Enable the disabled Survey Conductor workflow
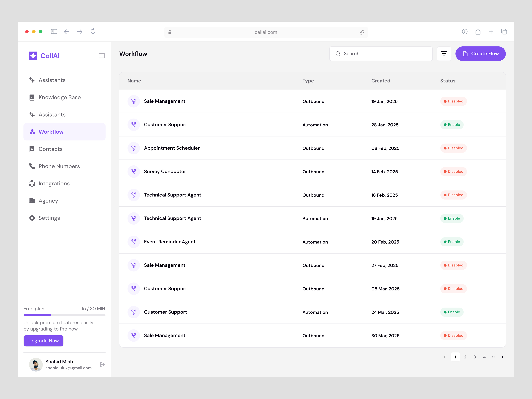Screen dimensions: 532x399 (453, 171)
